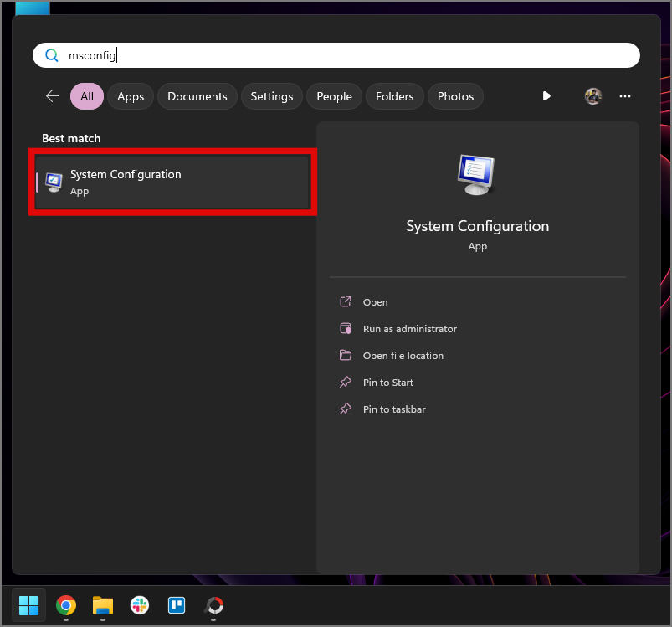Open the circular red-ring app on taskbar
Image resolution: width=672 pixels, height=627 pixels.
coord(214,605)
